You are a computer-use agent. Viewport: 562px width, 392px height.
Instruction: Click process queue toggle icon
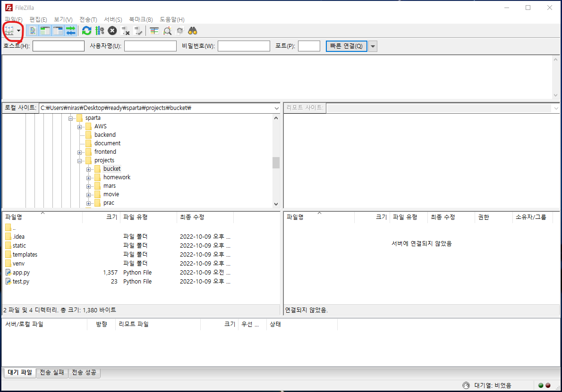[99, 31]
